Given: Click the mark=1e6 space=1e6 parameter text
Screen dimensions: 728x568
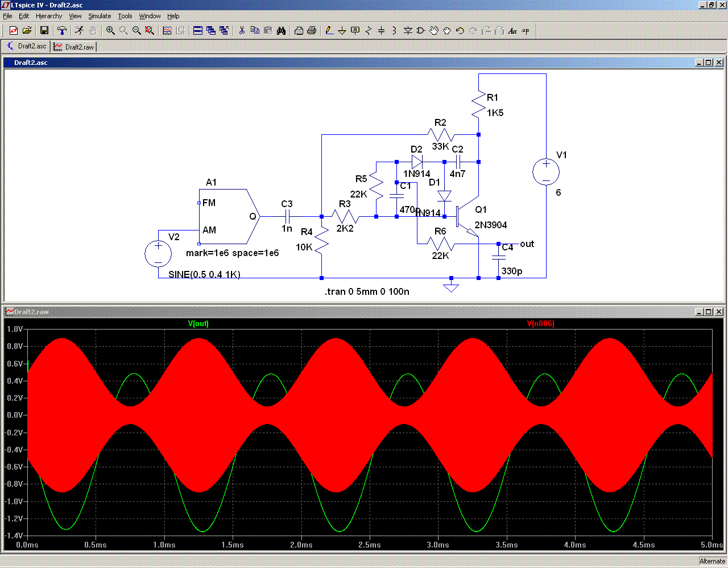Looking at the screenshot, I should coord(233,253).
